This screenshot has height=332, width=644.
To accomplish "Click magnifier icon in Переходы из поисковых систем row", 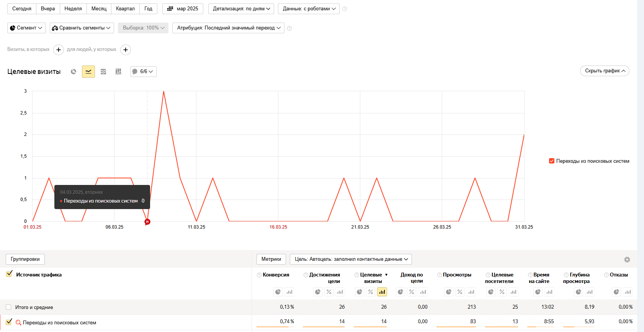I will pos(18,323).
